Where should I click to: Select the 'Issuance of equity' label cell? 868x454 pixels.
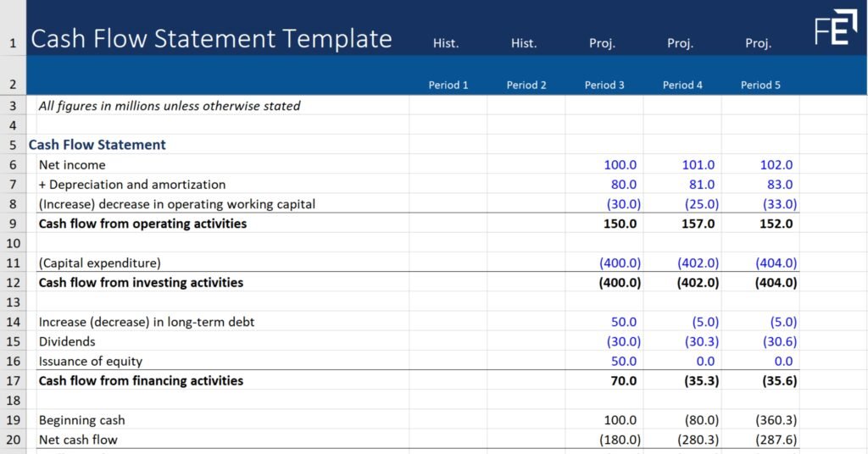click(90, 361)
